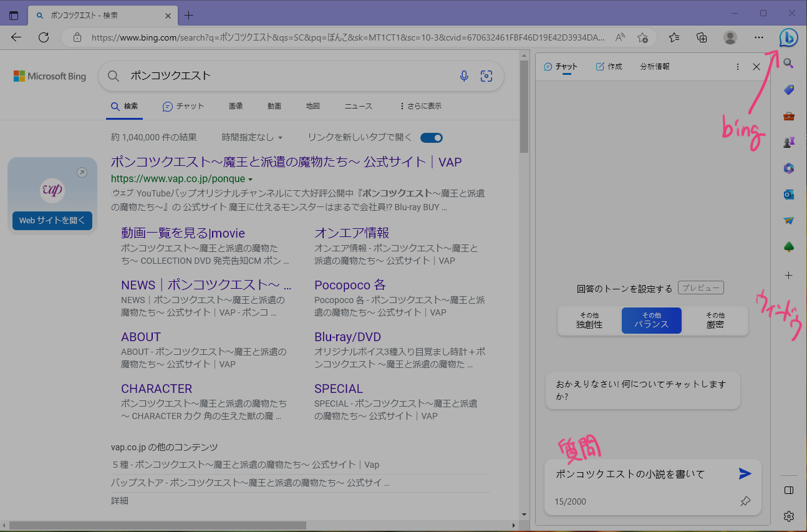Screen dimensions: 807x532
Task: Open chat panel more options dots
Action: [x=738, y=67]
